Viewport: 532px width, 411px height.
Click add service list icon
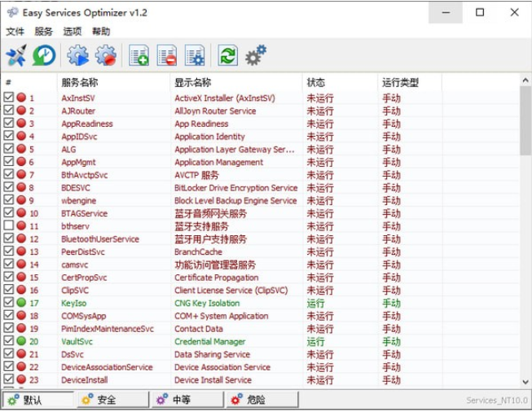138,55
